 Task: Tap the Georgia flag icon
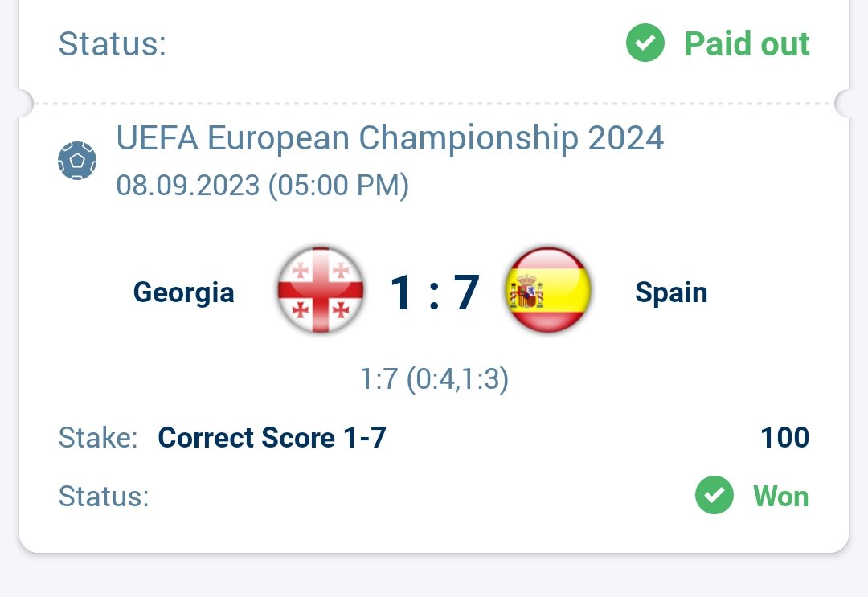(x=321, y=290)
